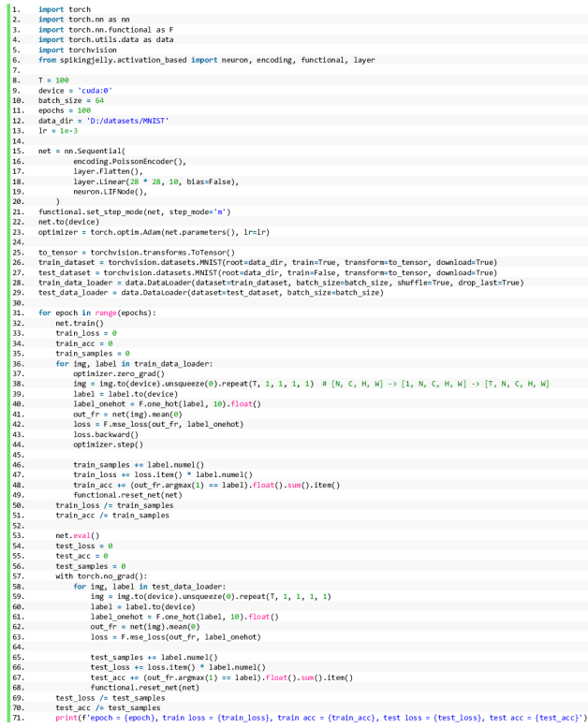Click 'train_loss /= train_samples' line
The image size is (588, 728).
pyautogui.click(x=115, y=505)
